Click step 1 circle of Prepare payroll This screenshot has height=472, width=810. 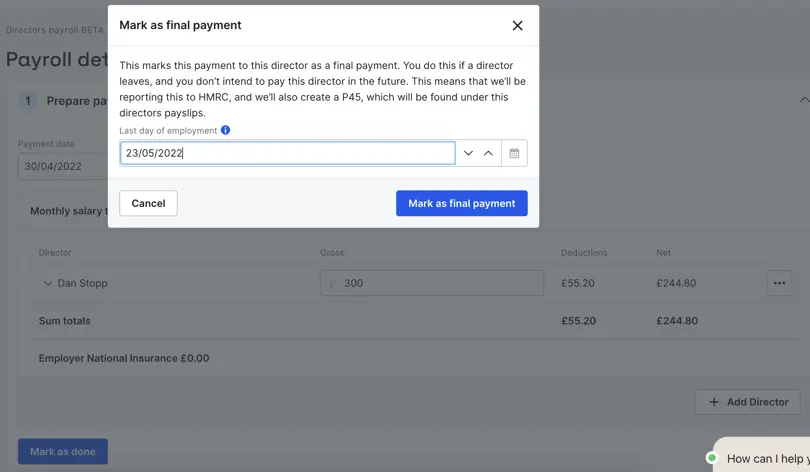click(28, 101)
